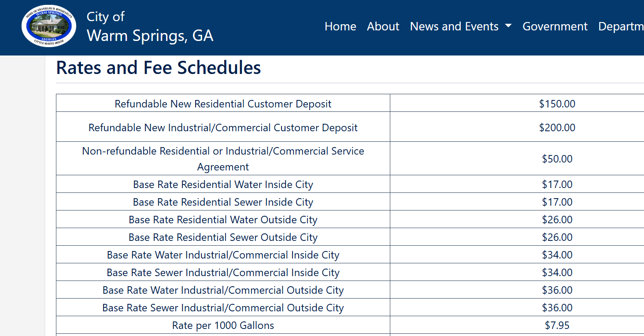Open the Government menu item
Image resolution: width=644 pixels, height=336 pixels.
[555, 26]
